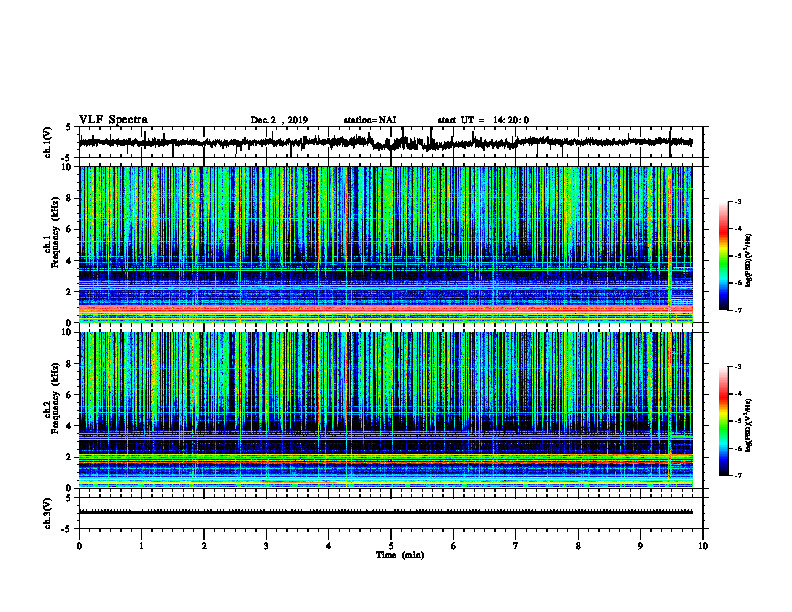Click the "4" kHz tick of ch.2 spectrogram
The image size is (792, 612).
click(70, 426)
